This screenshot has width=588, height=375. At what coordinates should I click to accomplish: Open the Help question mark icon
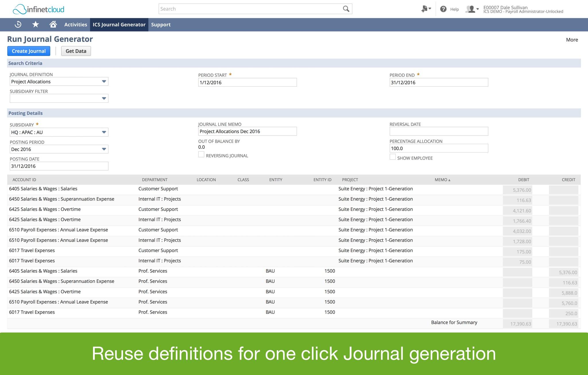tap(443, 9)
